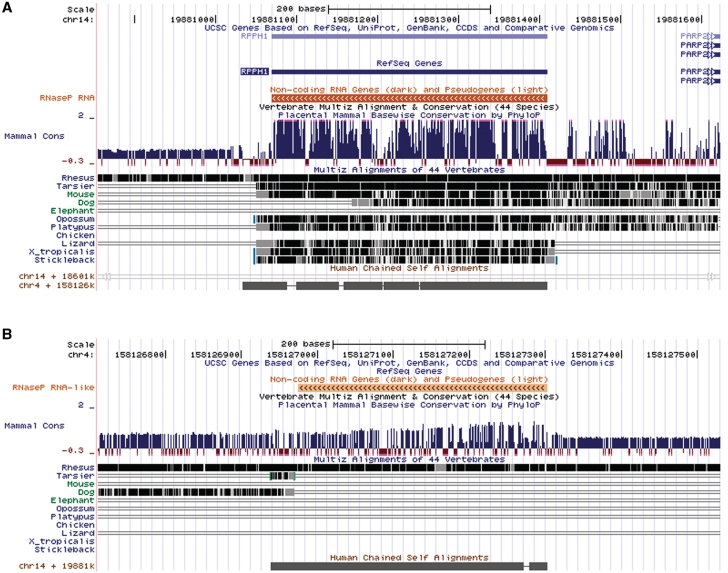
Task: Select the Opossum species label in panel A
Action: (75, 219)
